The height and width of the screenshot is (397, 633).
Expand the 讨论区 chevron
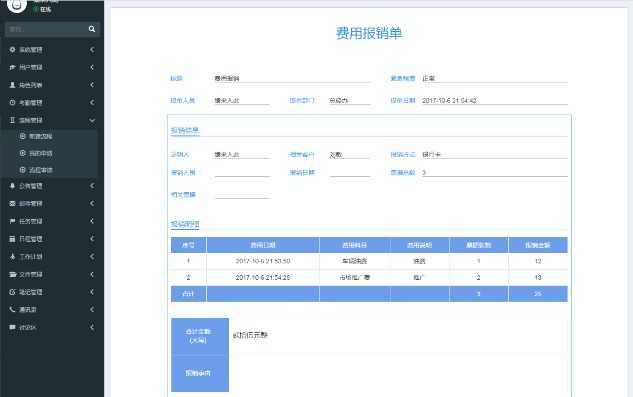(x=92, y=327)
